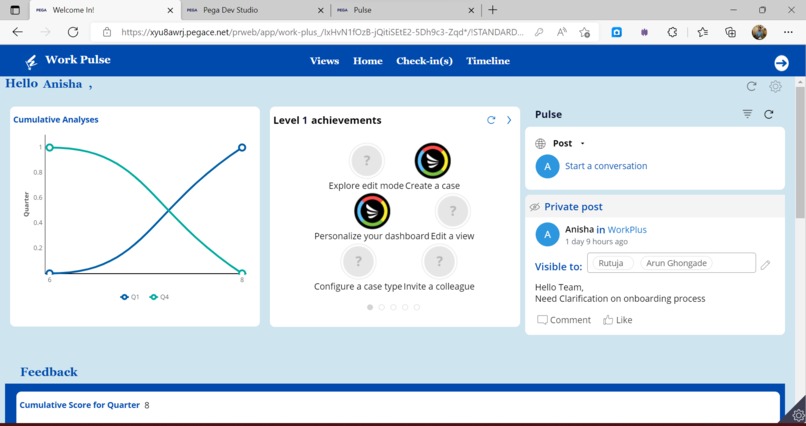The image size is (806, 426).
Task: Click the address bar URL
Action: [x=322, y=32]
